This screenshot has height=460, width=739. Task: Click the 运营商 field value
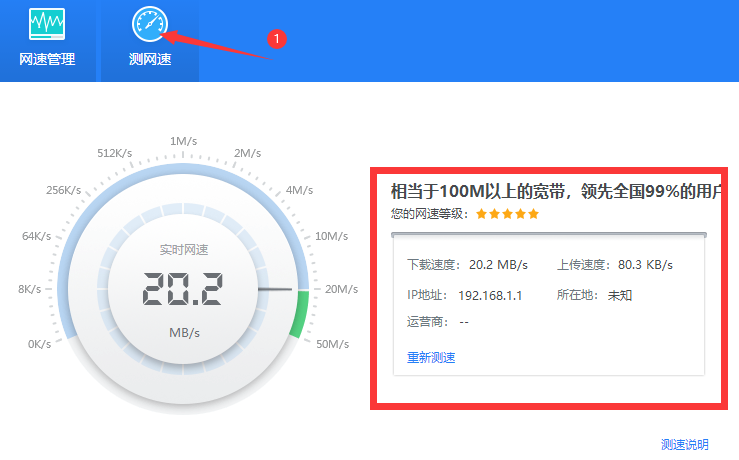pos(464,322)
